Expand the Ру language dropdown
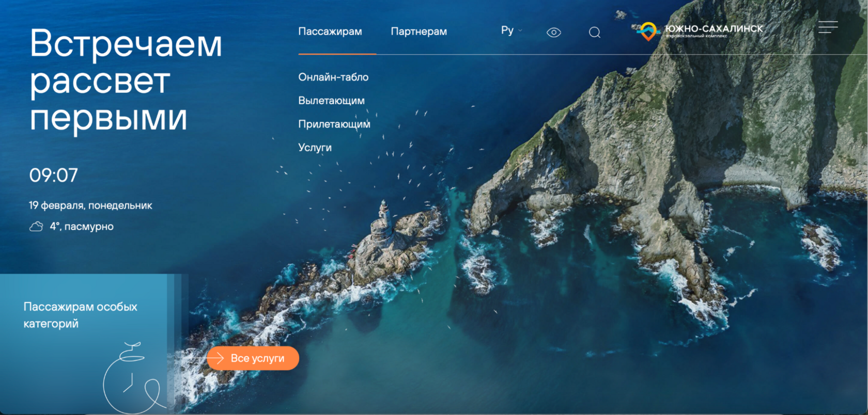Screen dimensions: 868x415 point(512,30)
